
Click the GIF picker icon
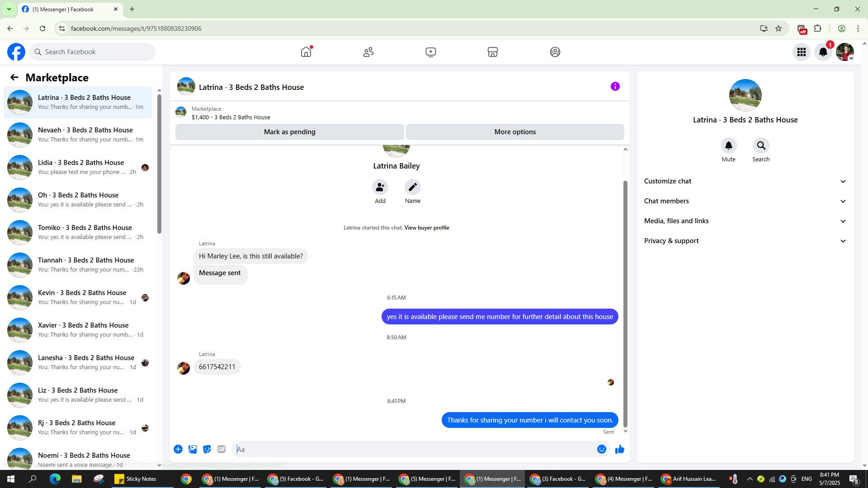click(x=221, y=449)
